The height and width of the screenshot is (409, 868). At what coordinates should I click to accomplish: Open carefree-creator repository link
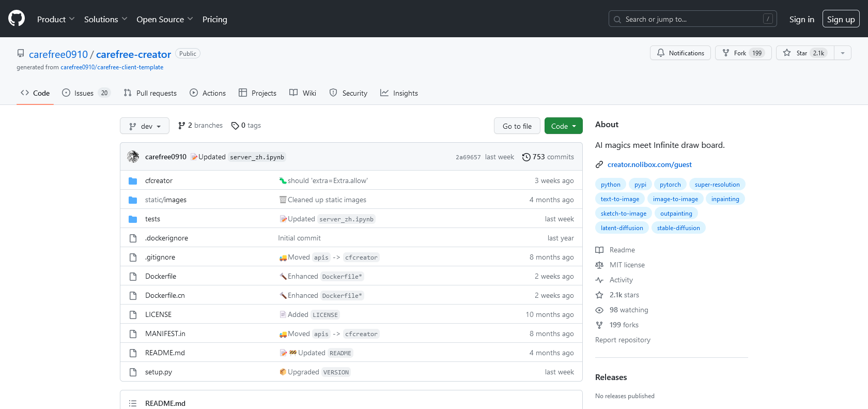pyautogui.click(x=133, y=54)
